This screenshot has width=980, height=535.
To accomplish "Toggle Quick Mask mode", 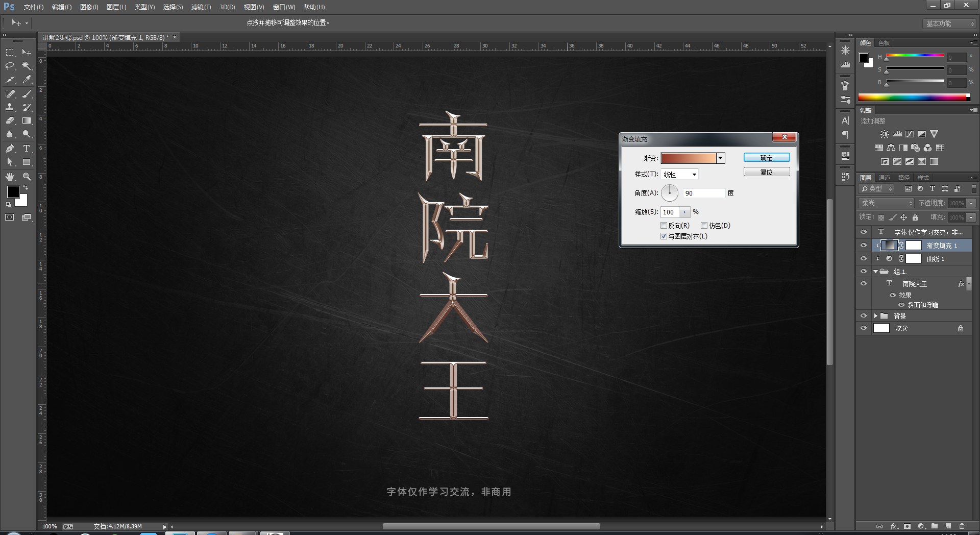I will click(10, 217).
